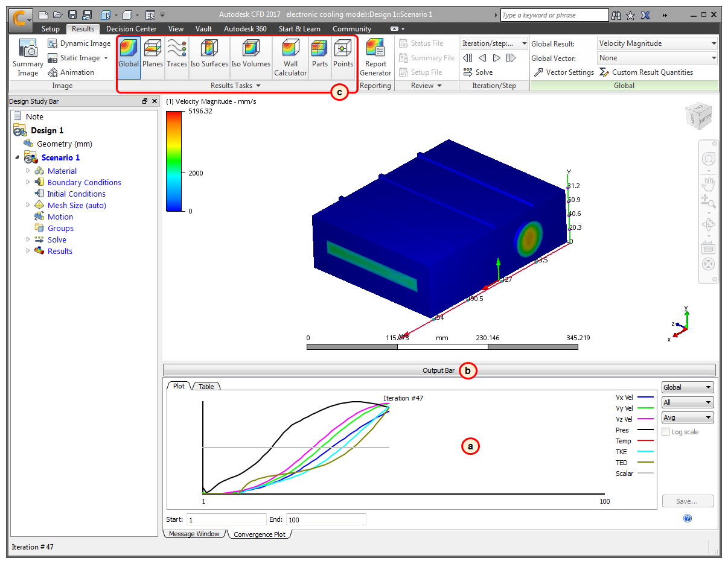Activate the Zoom navigation tool

pos(709,202)
